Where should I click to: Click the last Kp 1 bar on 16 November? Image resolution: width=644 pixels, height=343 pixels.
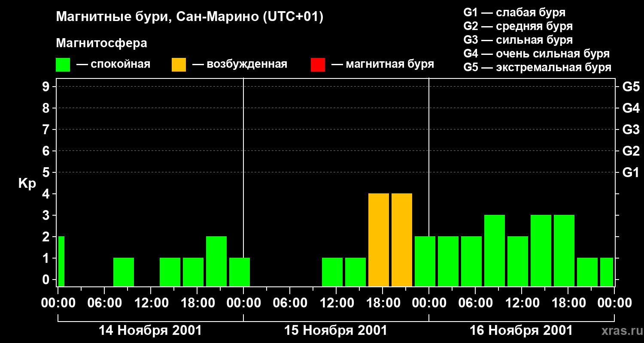(607, 272)
